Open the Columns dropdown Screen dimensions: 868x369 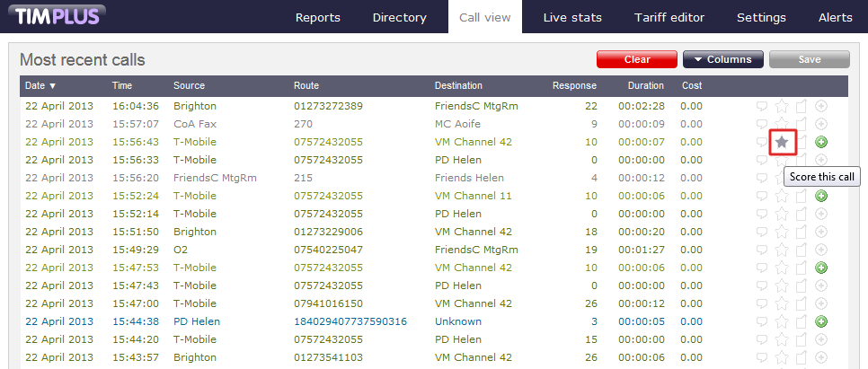(723, 59)
